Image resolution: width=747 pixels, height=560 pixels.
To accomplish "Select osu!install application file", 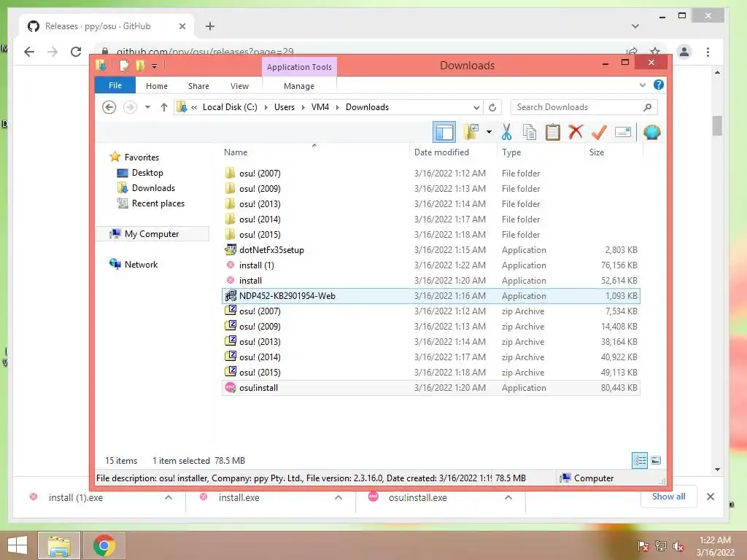I will 430,388.
